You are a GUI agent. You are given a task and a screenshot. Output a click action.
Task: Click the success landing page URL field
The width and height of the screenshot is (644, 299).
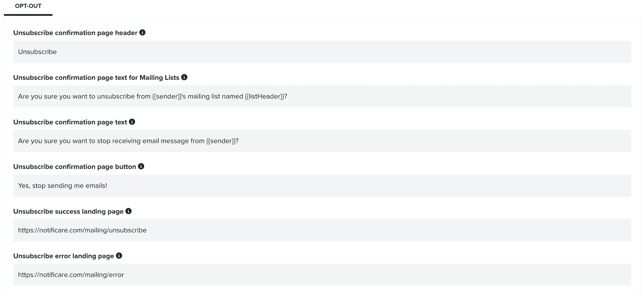click(322, 230)
